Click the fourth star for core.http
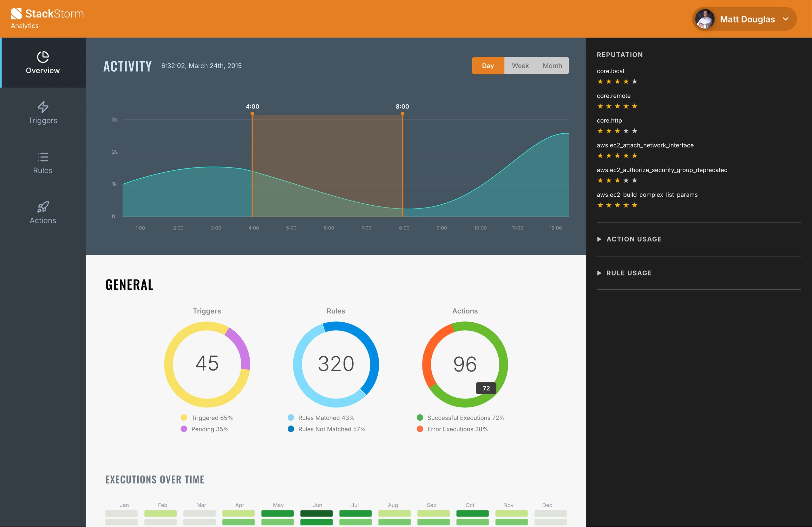The width and height of the screenshot is (812, 527). (626, 131)
